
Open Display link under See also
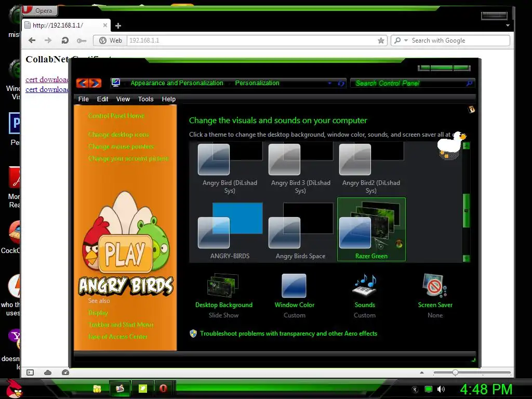point(98,313)
